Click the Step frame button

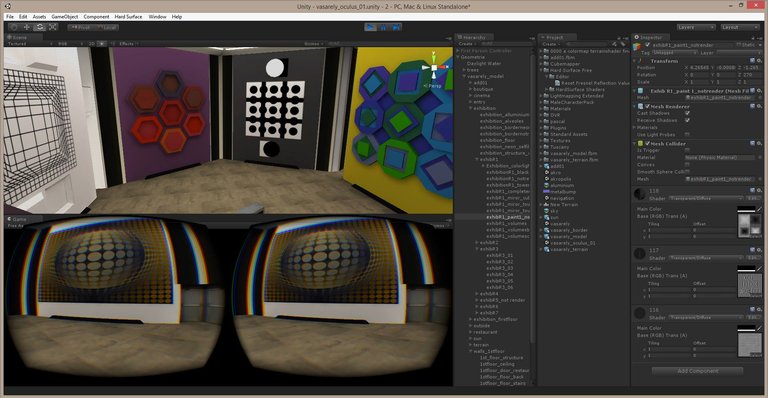[396, 27]
